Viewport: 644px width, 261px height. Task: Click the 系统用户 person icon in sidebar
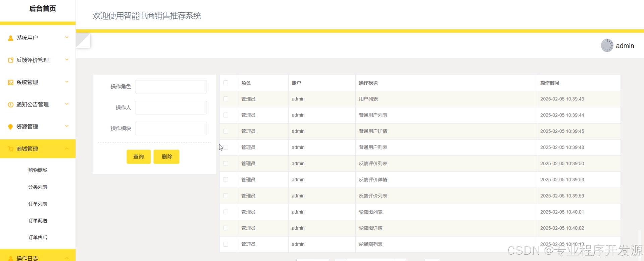click(x=11, y=38)
